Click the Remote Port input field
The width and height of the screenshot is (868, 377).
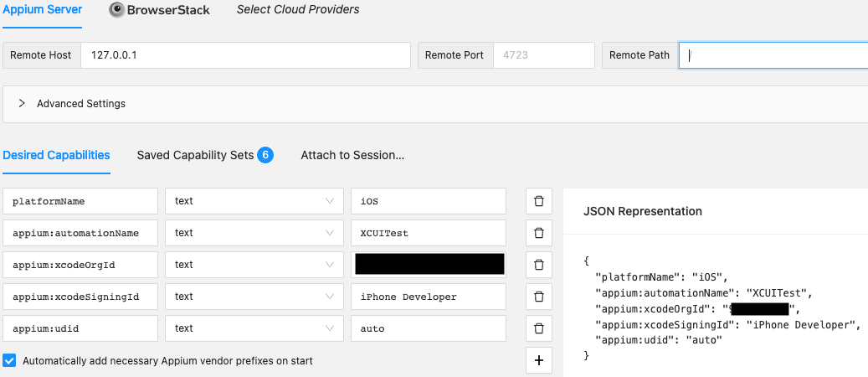tap(543, 55)
